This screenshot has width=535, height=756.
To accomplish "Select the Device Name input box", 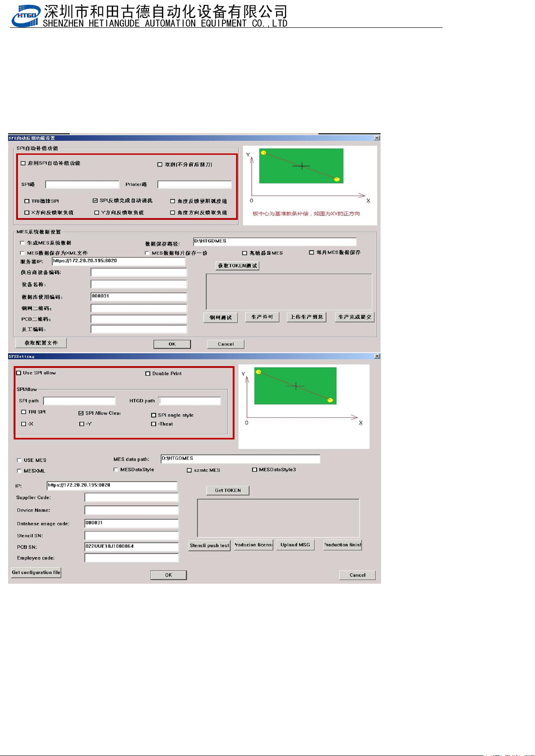I will click(132, 510).
